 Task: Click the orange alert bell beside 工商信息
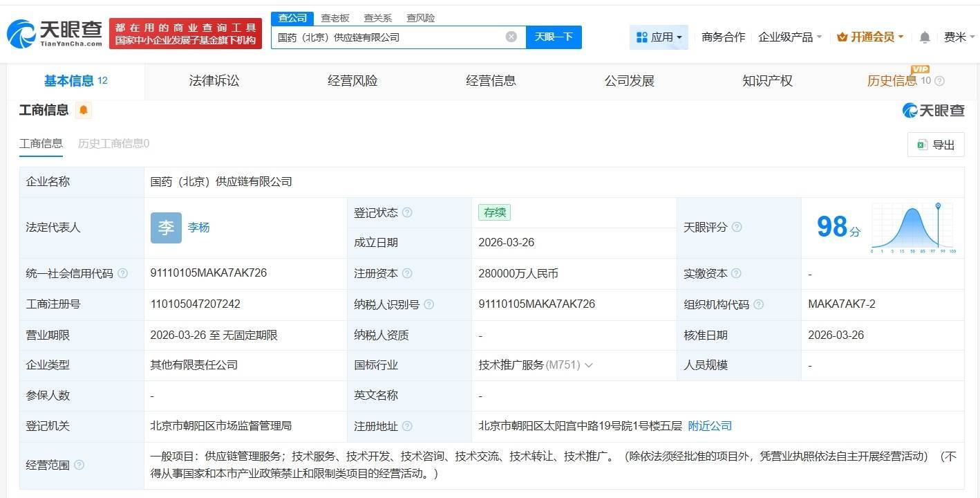point(84,110)
